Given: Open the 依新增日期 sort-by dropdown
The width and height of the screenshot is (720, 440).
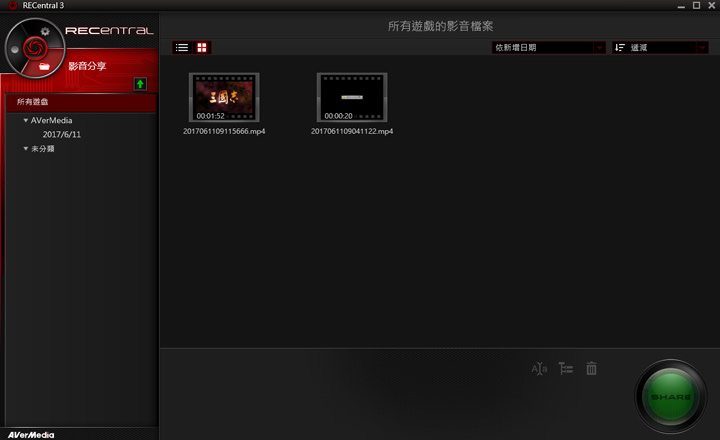Looking at the screenshot, I should coord(548,47).
